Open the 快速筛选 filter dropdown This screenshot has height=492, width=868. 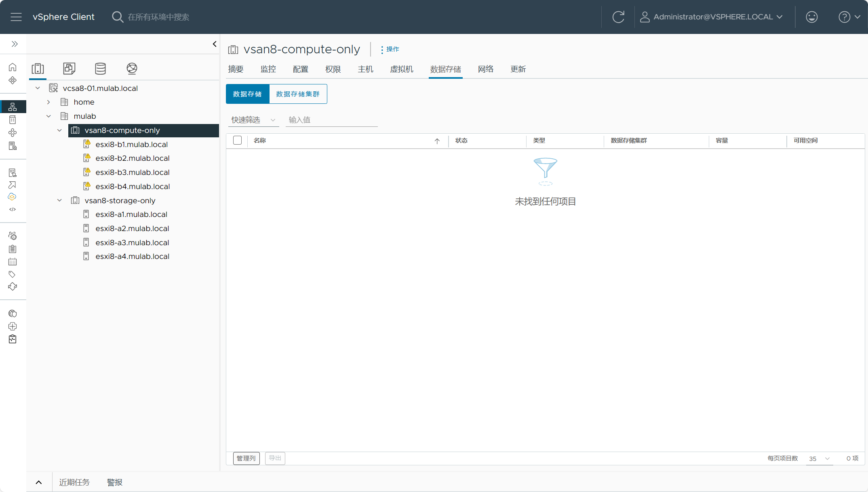253,120
